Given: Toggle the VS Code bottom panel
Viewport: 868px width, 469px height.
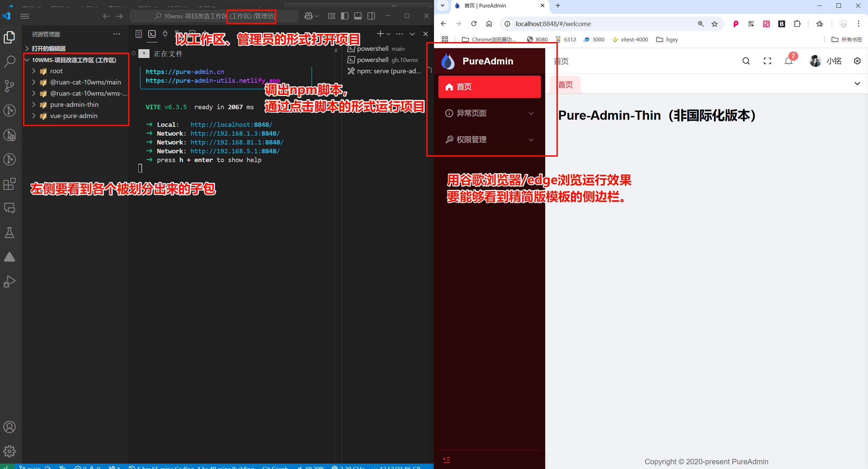Looking at the screenshot, I should tap(358, 16).
